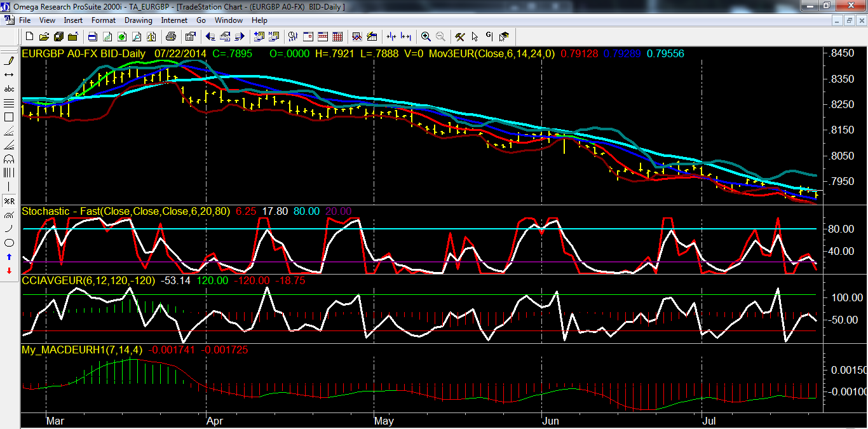The image size is (868, 429).
Task: Zoom in with the magnifier plus icon
Action: coord(426,36)
